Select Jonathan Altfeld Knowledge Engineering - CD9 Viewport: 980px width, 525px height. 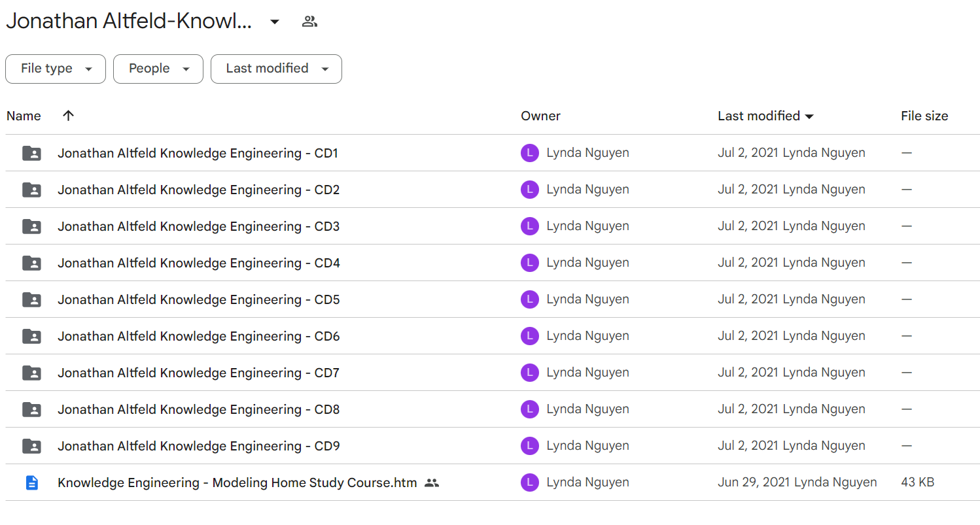coord(198,447)
